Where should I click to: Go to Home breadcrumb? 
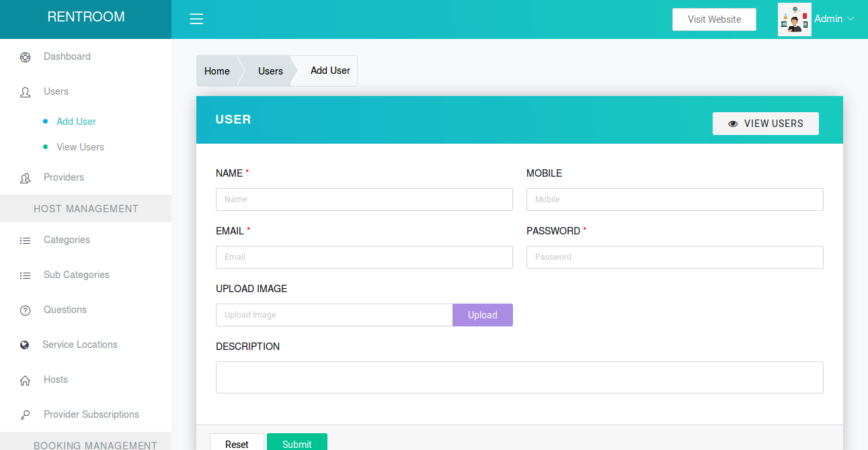[217, 71]
